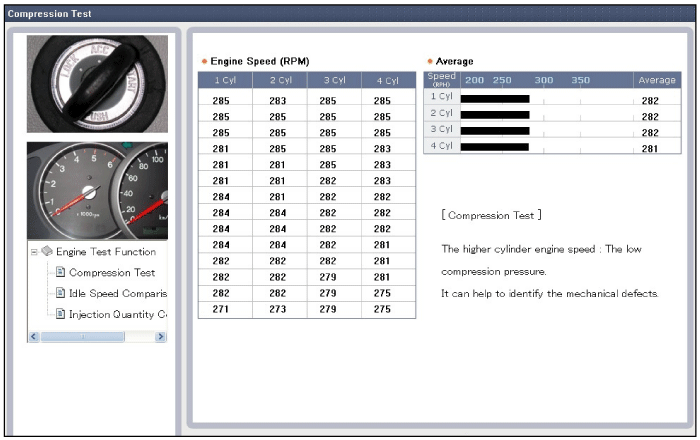Viewport: 700px width, 440px height.
Task: Open the Compression Test tree item
Action: [112, 273]
